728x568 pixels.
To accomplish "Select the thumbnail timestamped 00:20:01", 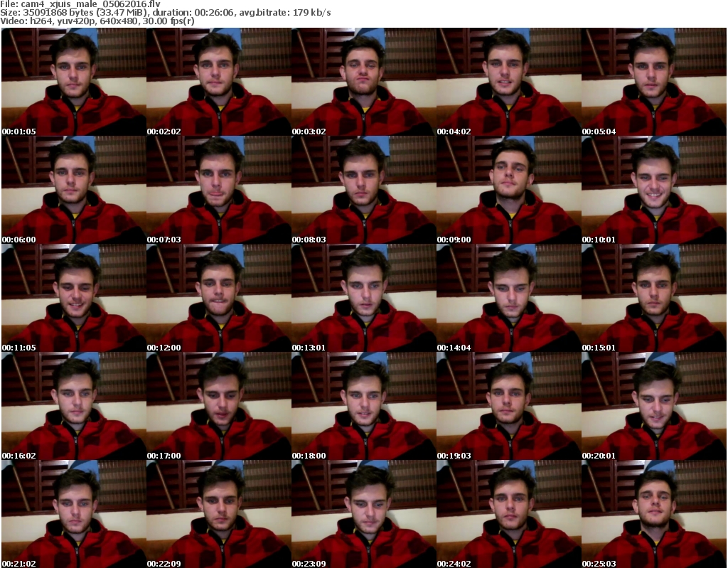I will tap(654, 406).
